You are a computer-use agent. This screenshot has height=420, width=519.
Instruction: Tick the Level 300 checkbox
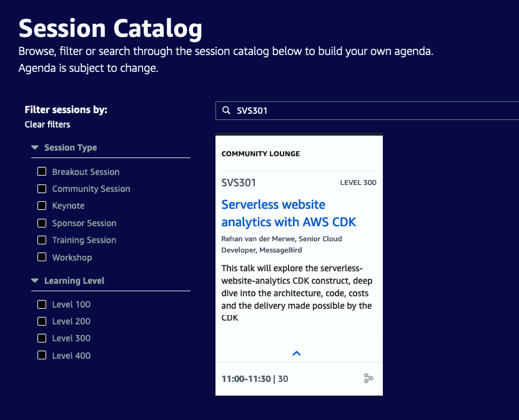[42, 338]
